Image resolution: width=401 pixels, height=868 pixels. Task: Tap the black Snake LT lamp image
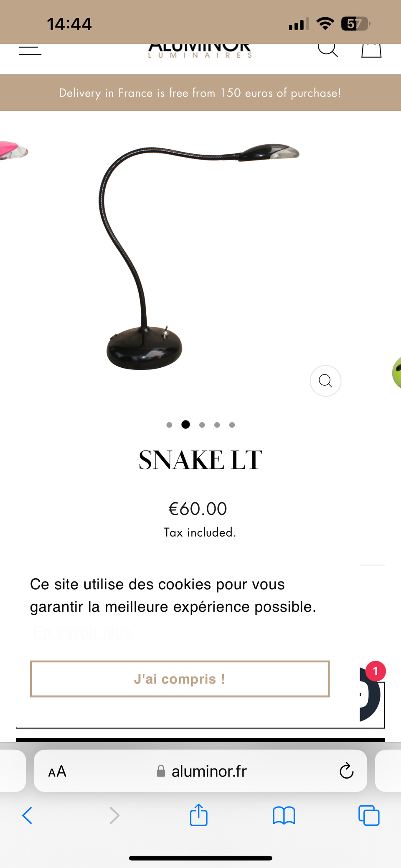click(x=200, y=257)
